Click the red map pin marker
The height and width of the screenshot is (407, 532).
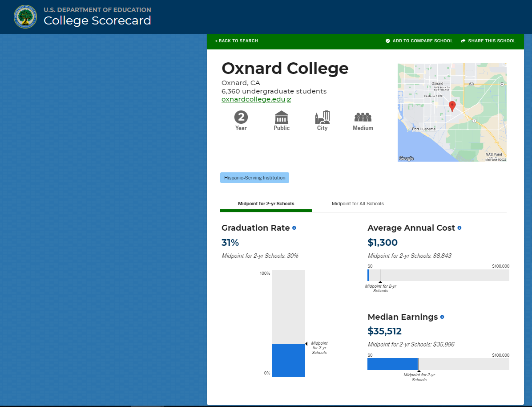[452, 106]
